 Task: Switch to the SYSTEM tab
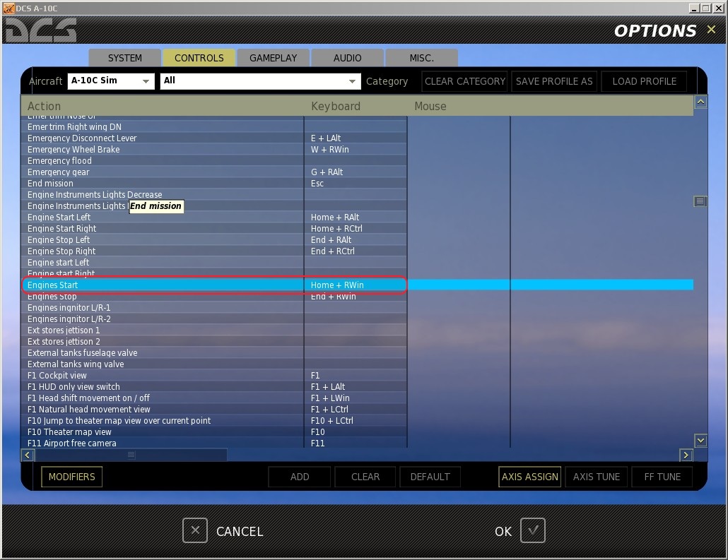click(125, 58)
